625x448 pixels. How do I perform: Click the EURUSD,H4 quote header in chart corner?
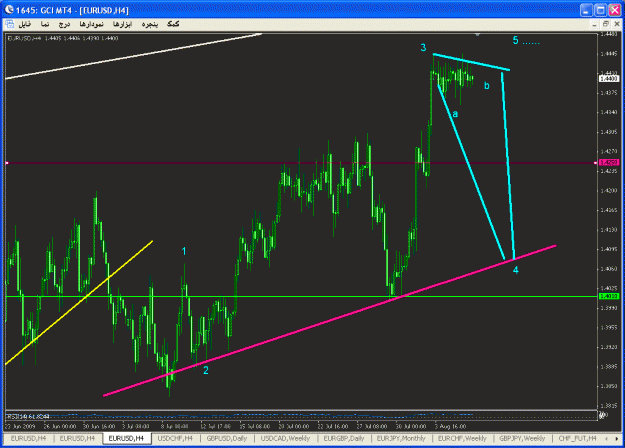[x=63, y=38]
